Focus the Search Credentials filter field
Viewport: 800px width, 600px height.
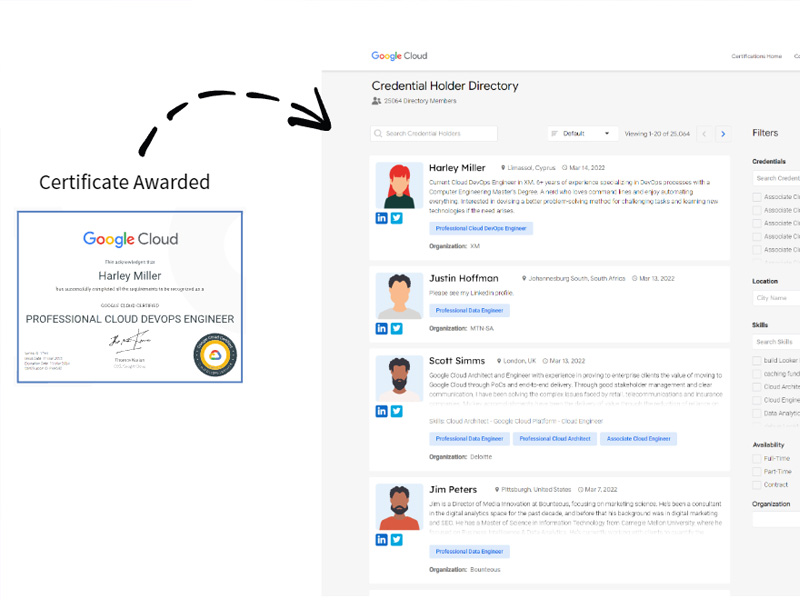click(776, 178)
